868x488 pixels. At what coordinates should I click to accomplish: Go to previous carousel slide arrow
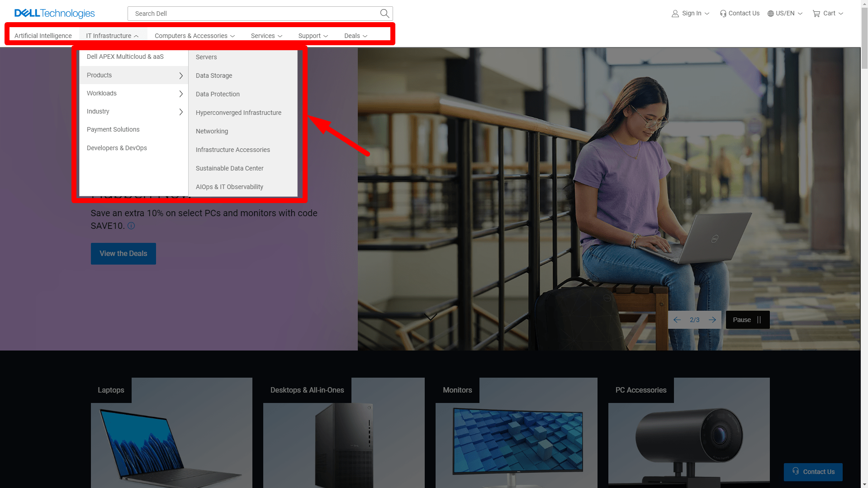pyautogui.click(x=677, y=320)
